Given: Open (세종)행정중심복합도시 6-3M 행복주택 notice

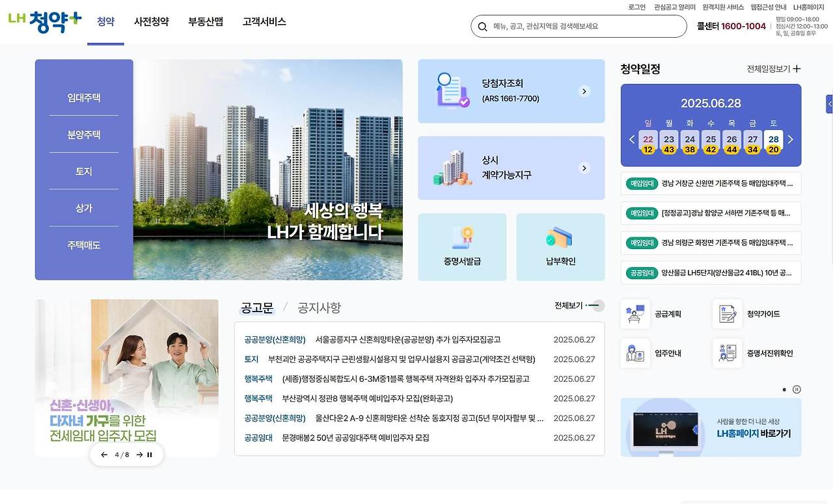Looking at the screenshot, I should pos(419,378).
